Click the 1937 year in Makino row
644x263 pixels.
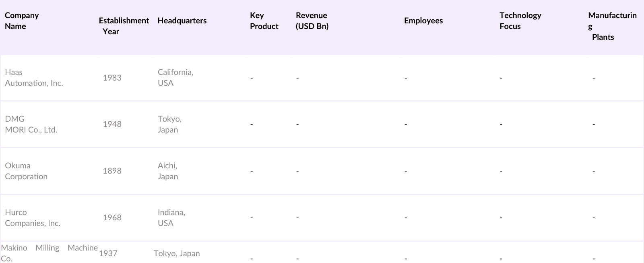[108, 253]
